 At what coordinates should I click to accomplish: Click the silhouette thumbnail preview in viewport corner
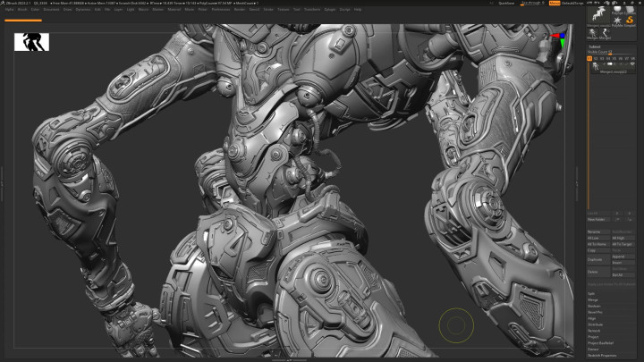pos(31,42)
